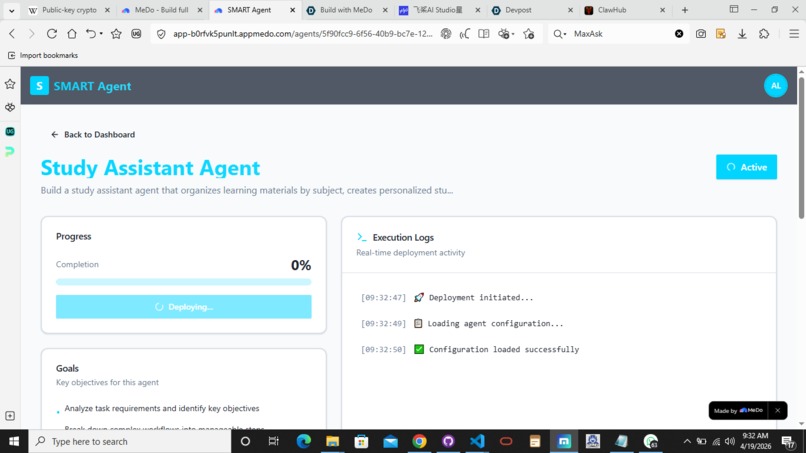Viewport: 806px width, 453px height.
Task: Open the AL user avatar menu
Action: click(775, 86)
